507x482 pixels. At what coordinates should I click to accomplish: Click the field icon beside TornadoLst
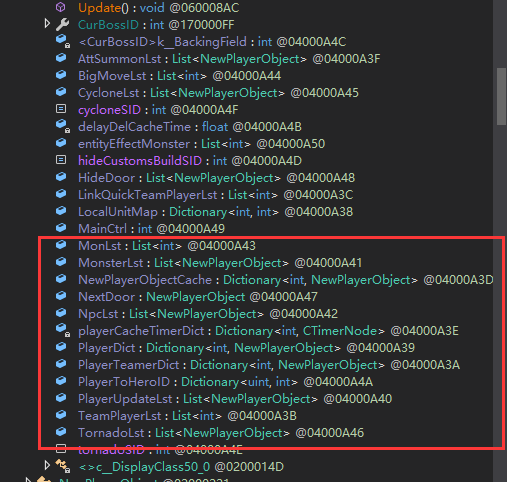point(61,432)
